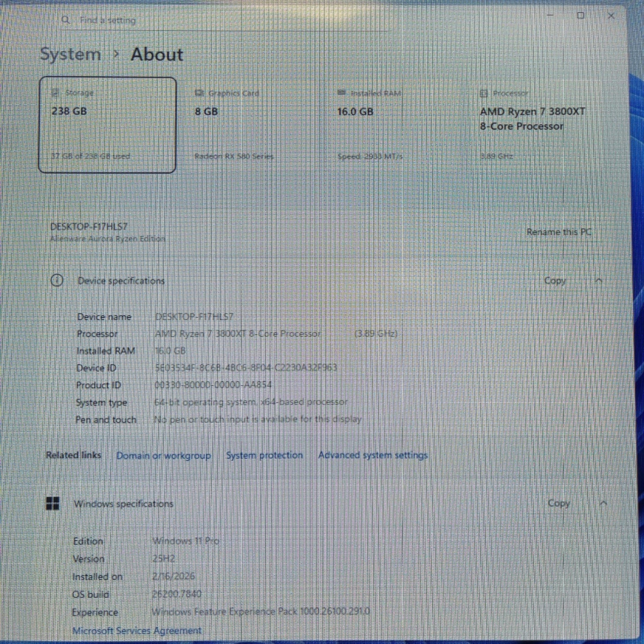Collapse the Windows specifications section

(x=604, y=503)
